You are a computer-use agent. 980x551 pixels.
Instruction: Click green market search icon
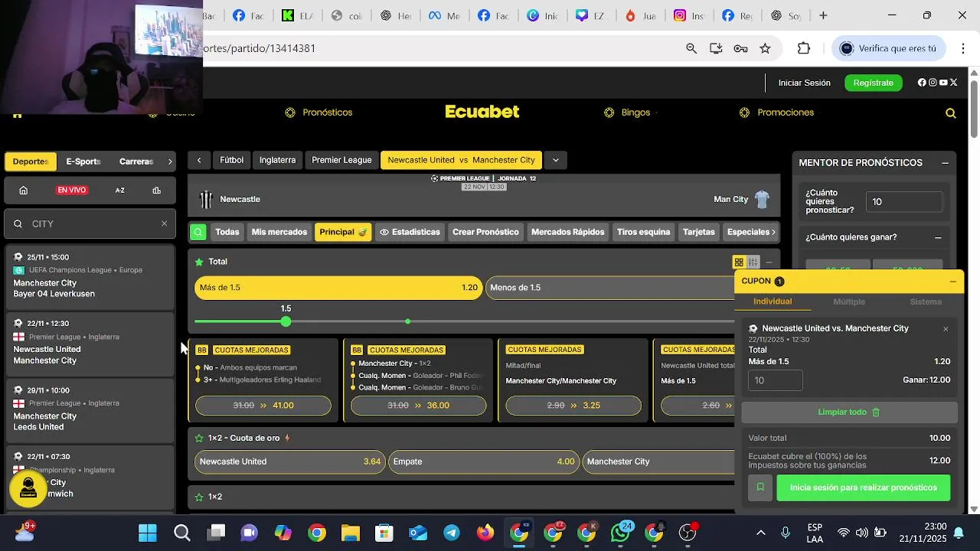coord(198,232)
